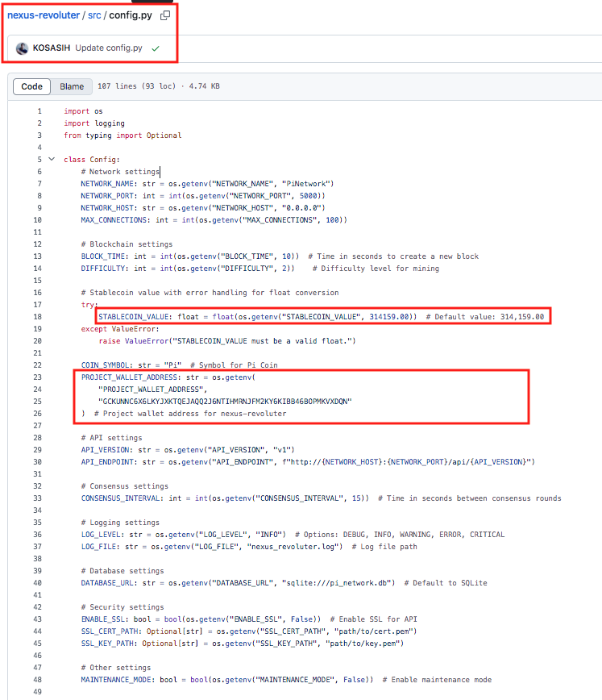
Task: Click '# Logging settings' comment
Action: coord(120,523)
